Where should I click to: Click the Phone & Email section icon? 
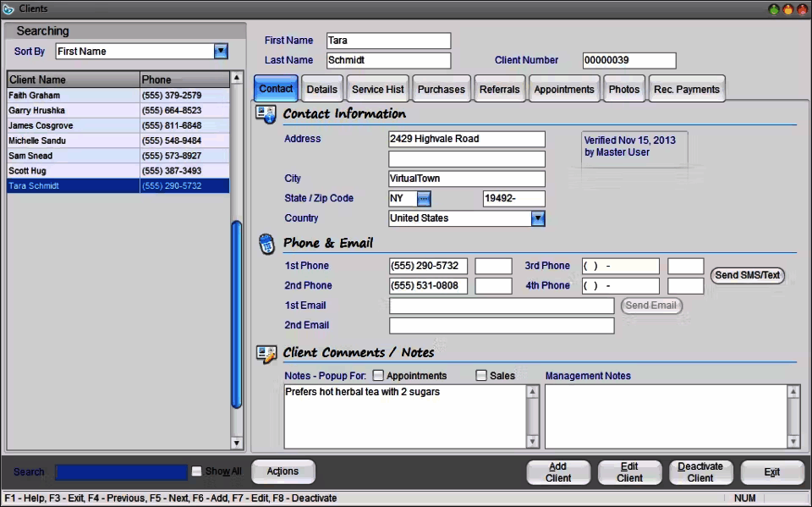click(x=266, y=244)
